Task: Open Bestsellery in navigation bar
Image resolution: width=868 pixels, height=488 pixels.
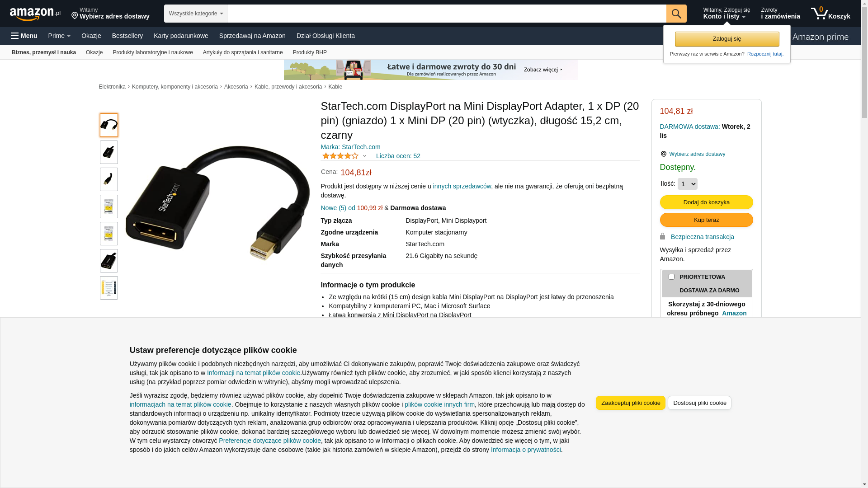Action: point(127,36)
